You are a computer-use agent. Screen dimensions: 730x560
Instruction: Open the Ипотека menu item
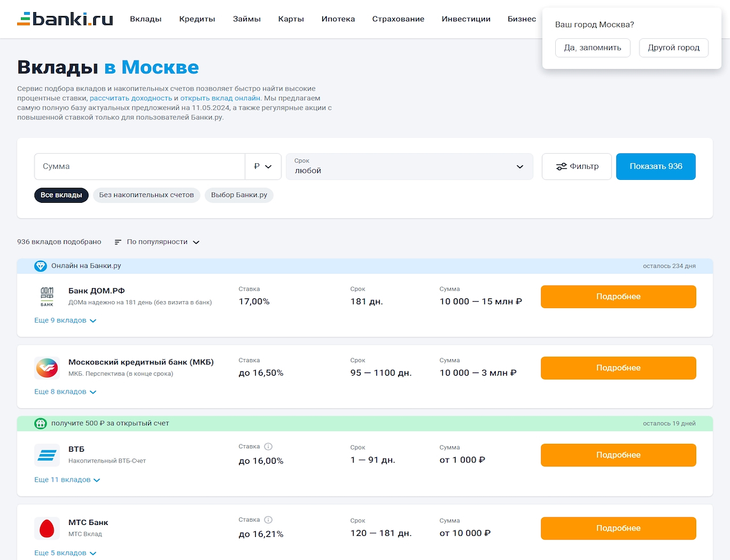coord(338,19)
